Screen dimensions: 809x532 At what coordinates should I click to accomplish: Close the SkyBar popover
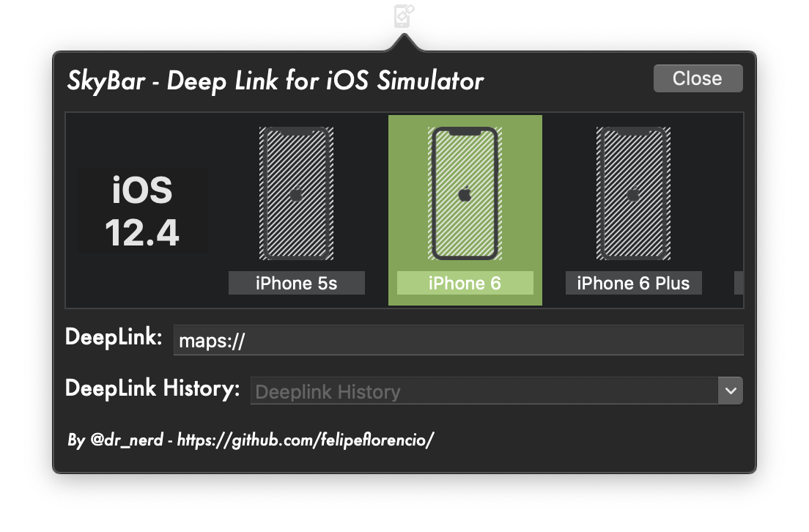coord(698,78)
